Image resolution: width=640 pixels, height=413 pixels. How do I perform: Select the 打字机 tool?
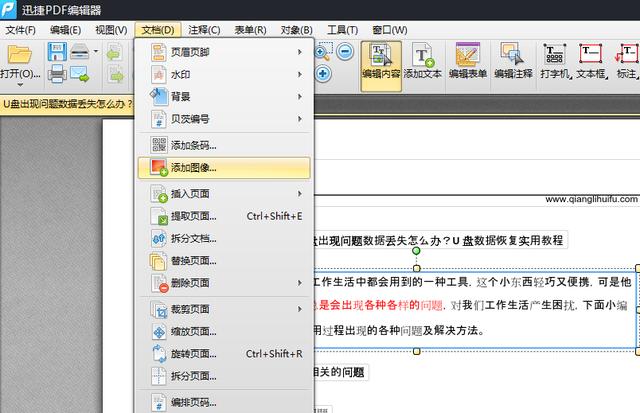[555, 61]
